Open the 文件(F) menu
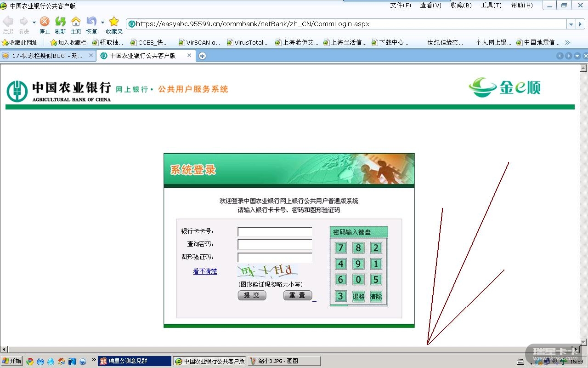 point(401,6)
